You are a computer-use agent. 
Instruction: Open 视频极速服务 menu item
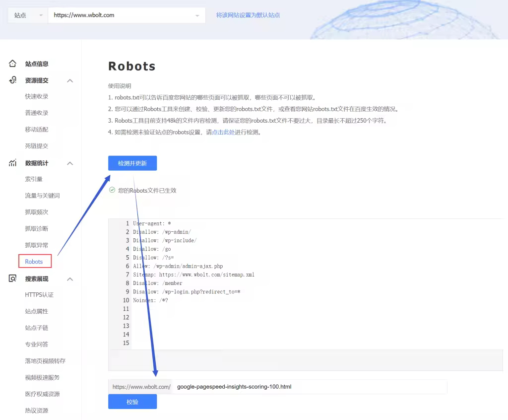[43, 377]
